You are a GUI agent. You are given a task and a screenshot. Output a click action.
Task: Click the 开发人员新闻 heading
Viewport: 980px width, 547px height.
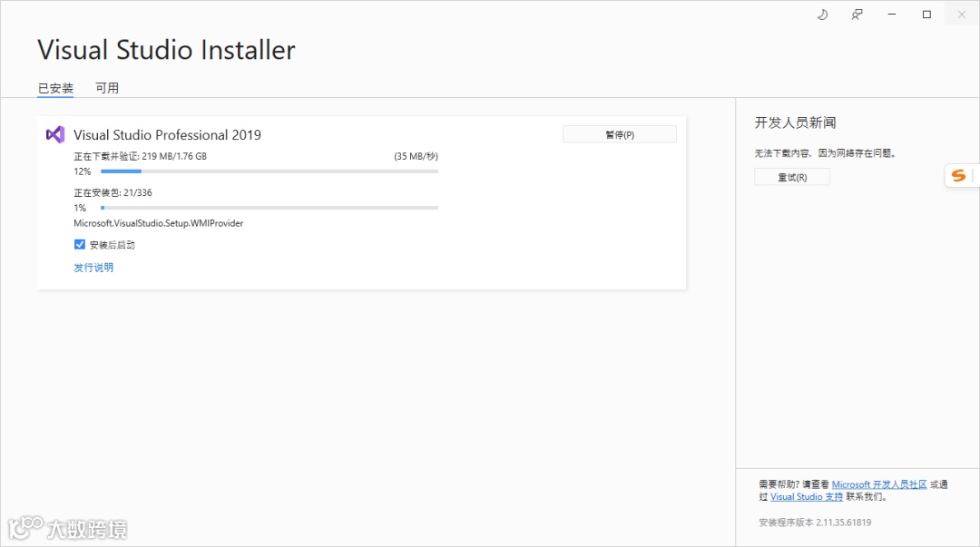[795, 122]
